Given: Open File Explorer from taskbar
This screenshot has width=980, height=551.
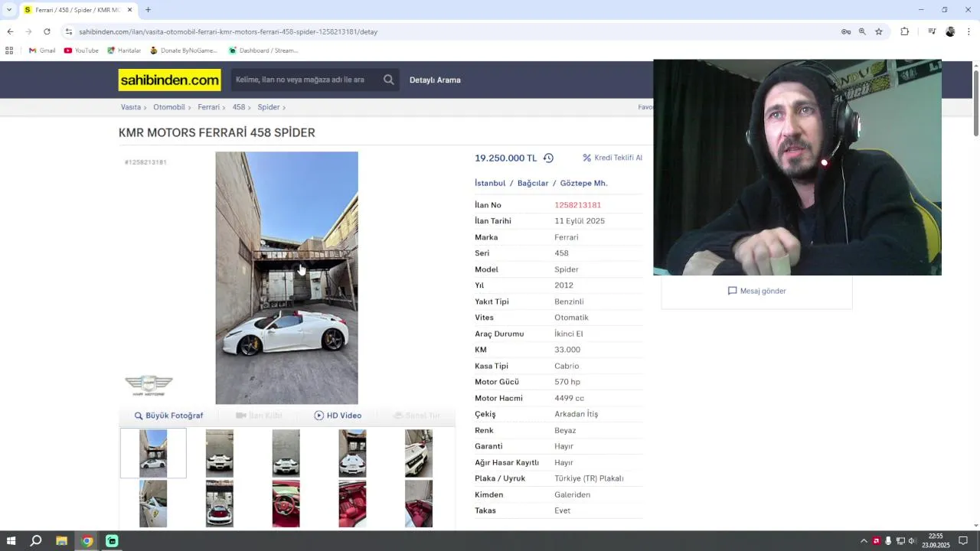Looking at the screenshot, I should (61, 541).
